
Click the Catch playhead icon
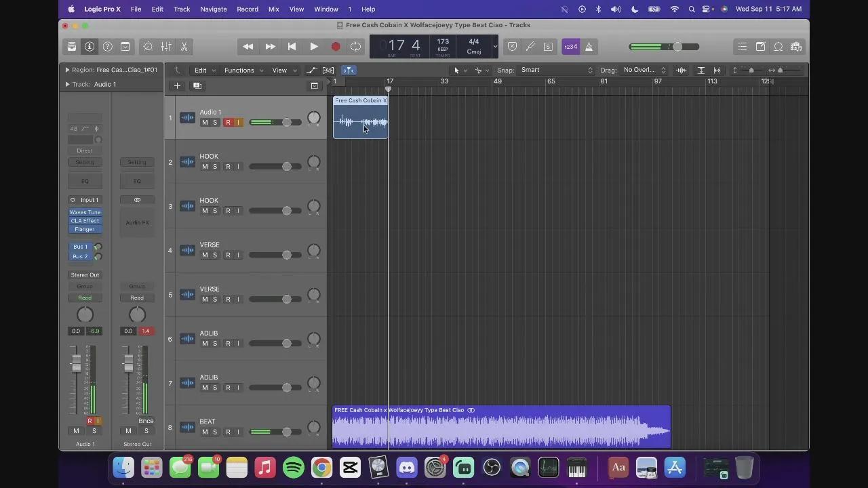[349, 70]
